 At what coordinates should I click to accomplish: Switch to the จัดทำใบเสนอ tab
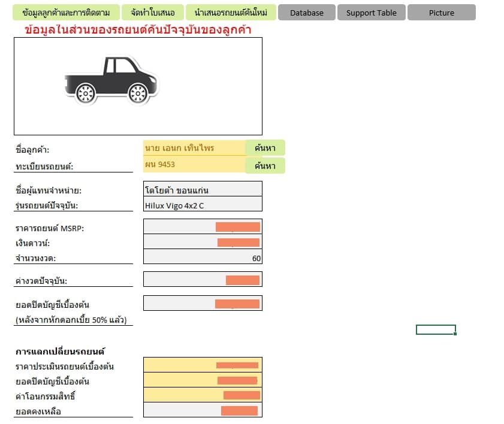(x=153, y=13)
